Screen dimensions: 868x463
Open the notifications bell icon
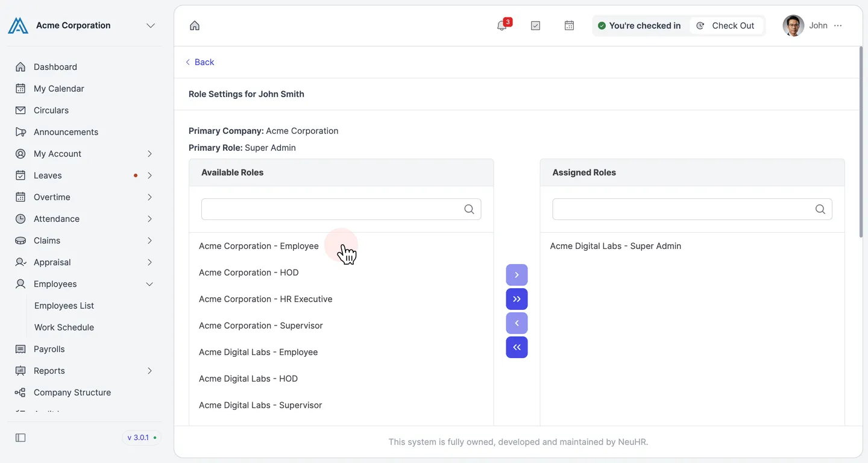point(502,25)
